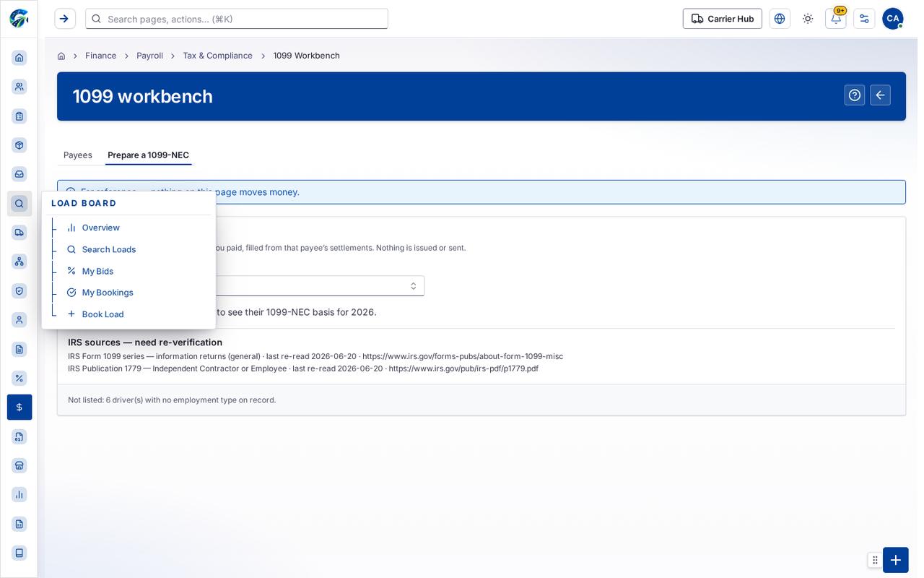Open the CA user avatar menu
Viewport: 924px width, 578px height.
[893, 19]
